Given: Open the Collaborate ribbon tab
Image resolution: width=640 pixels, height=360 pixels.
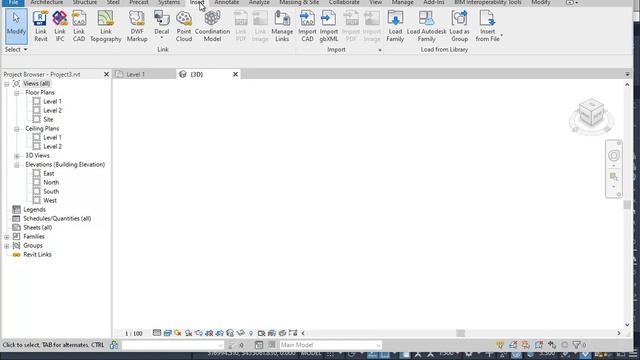Looking at the screenshot, I should (344, 2).
